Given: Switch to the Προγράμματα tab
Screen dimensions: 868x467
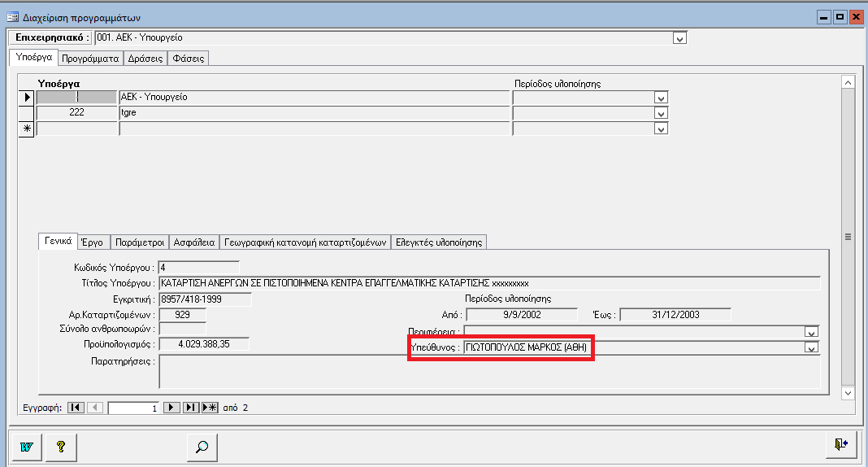Looking at the screenshot, I should click(91, 58).
